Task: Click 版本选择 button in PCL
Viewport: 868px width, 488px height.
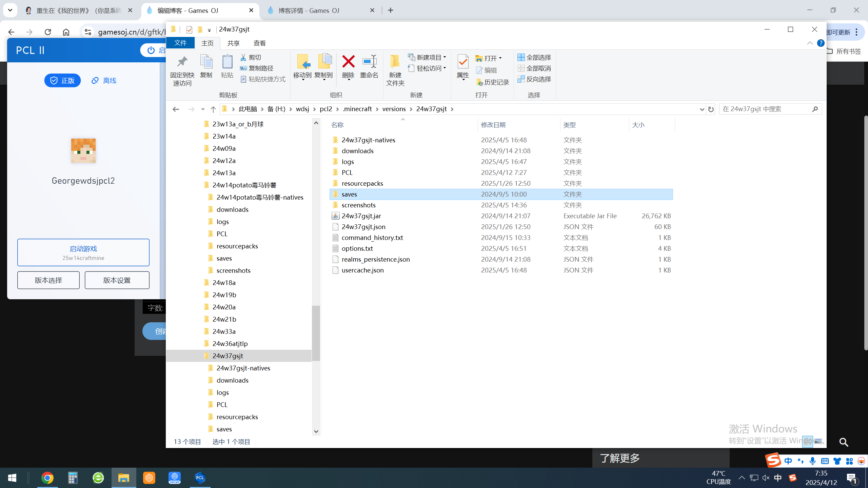Action: click(48, 280)
